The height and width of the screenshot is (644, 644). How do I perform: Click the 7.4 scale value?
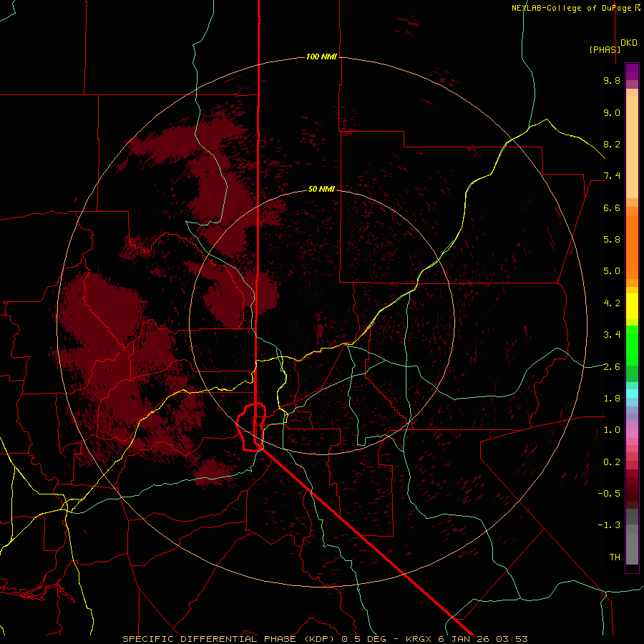pos(612,176)
